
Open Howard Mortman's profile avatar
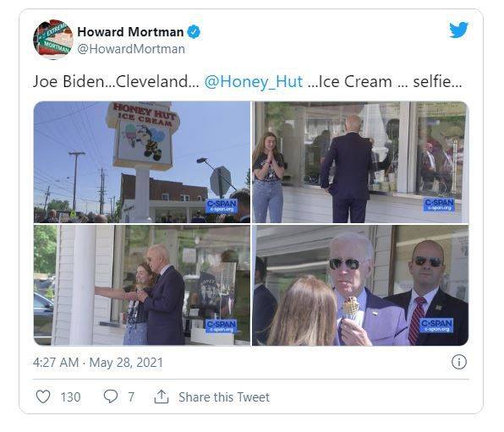coord(53,40)
